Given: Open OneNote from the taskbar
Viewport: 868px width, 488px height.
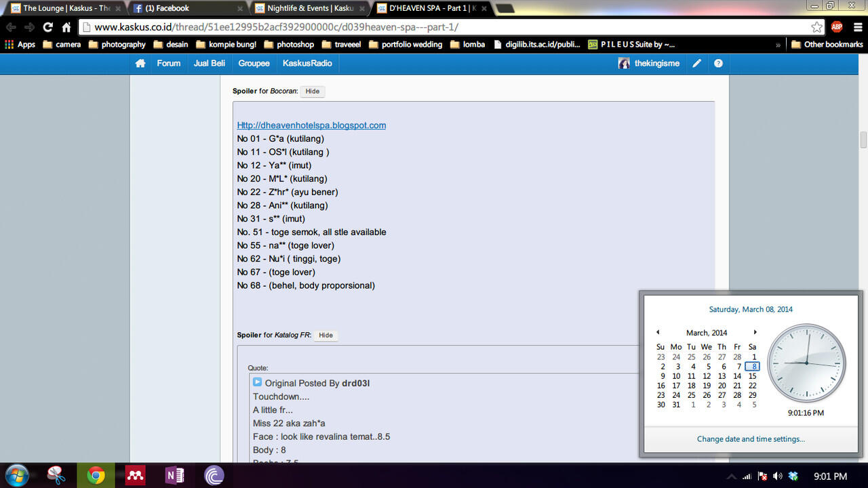Looking at the screenshot, I should [x=174, y=476].
